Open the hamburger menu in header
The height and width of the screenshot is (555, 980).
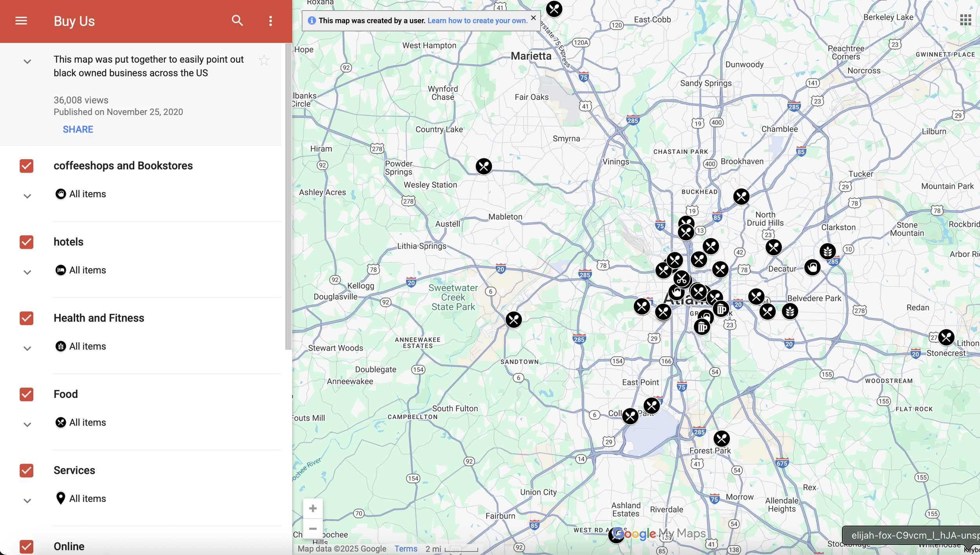(x=21, y=21)
